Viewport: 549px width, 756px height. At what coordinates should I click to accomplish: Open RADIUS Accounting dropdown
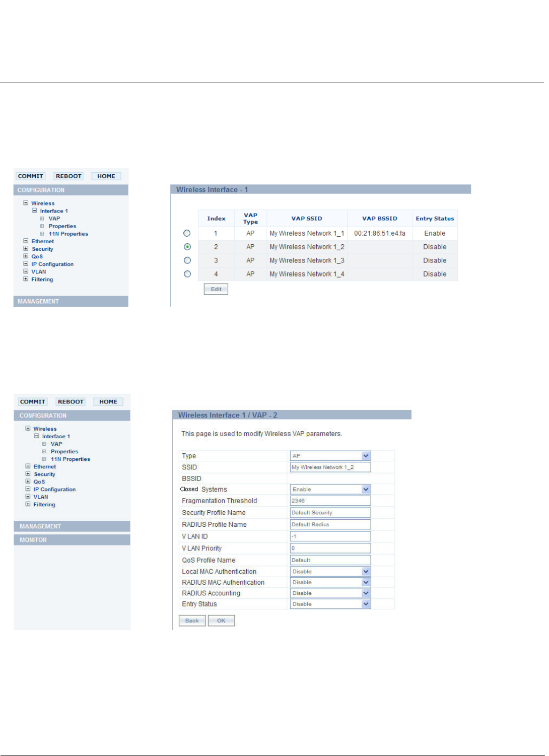(x=330, y=593)
